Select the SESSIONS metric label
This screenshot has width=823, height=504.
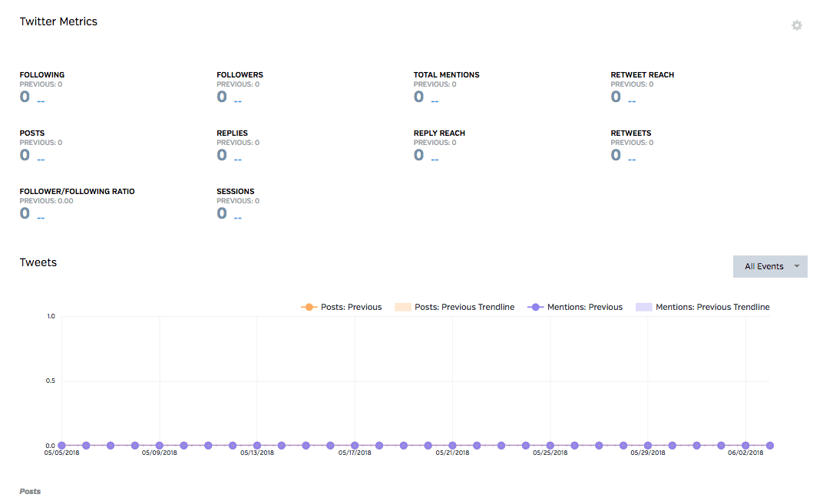235,191
